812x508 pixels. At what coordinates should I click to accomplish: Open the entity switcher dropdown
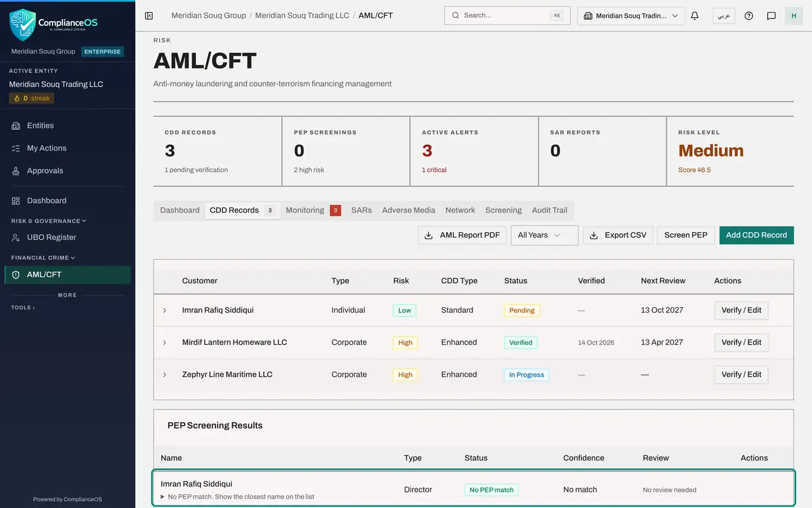pos(631,15)
